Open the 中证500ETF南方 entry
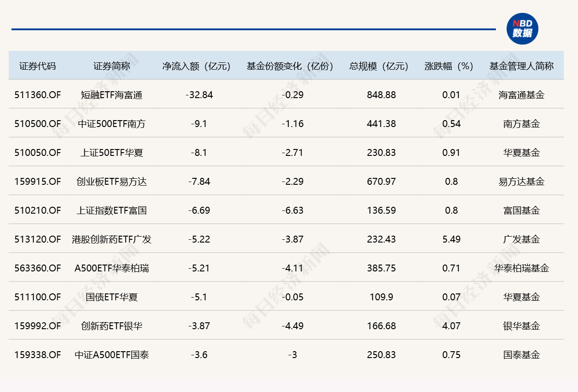This screenshot has width=578, height=392. point(112,124)
